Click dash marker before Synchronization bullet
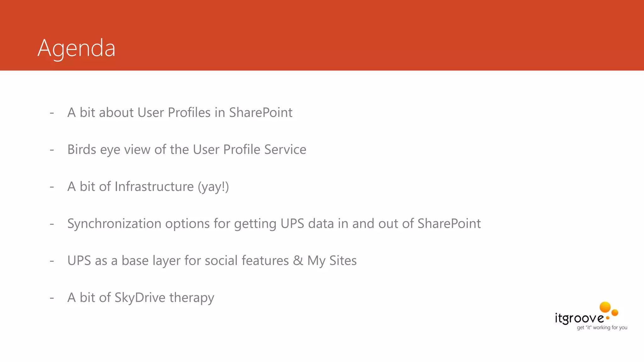 (52, 224)
